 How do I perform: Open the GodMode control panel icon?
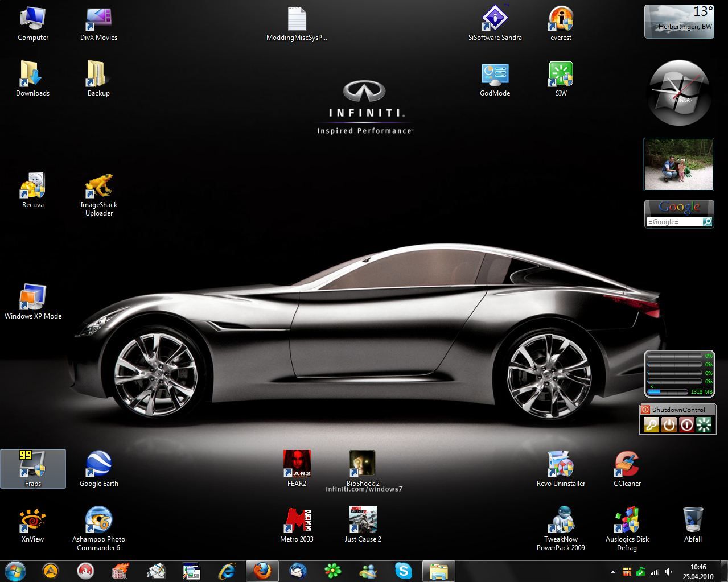tap(495, 79)
